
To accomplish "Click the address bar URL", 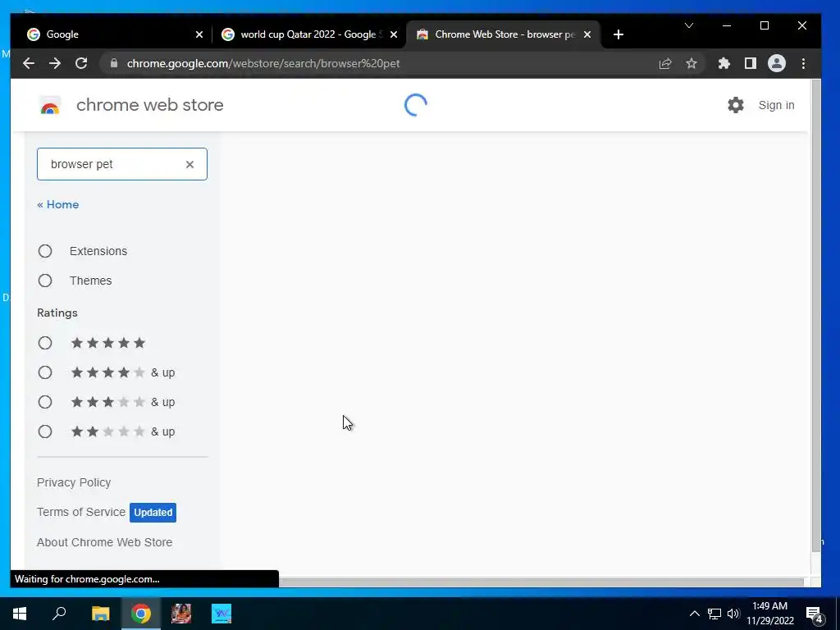I will click(263, 63).
